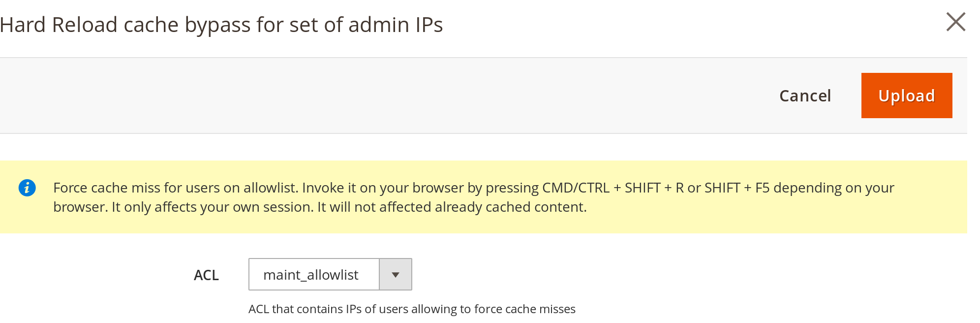Click the 'Hard Reload' words in heading
The height and width of the screenshot is (323, 980).
[59, 25]
